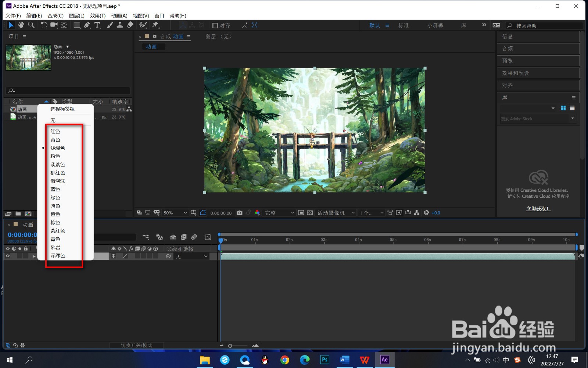Click the exposure value +0.0

pos(436,213)
